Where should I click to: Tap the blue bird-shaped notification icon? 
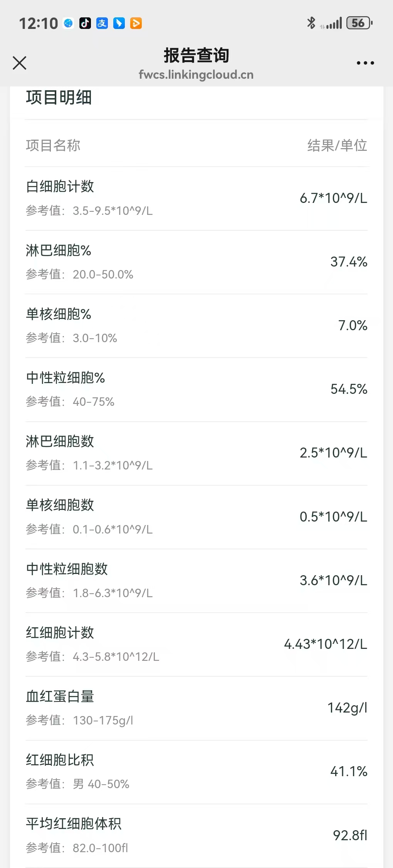pos(119,23)
